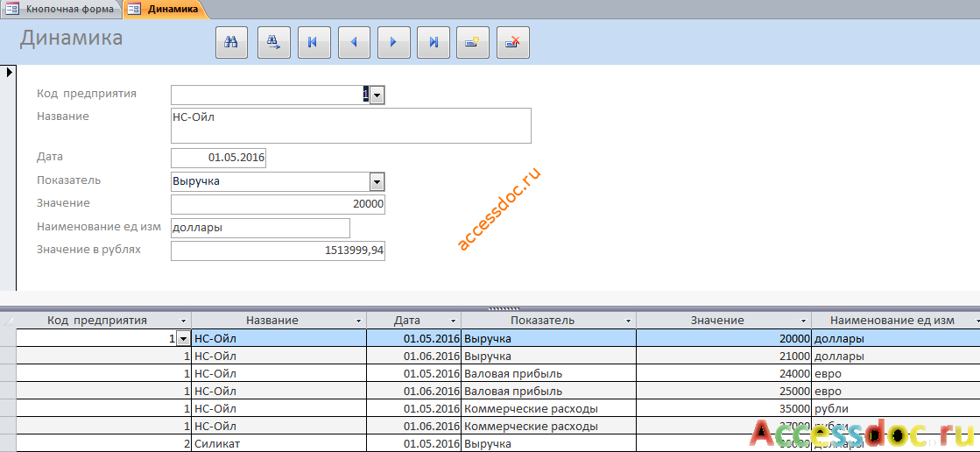
Task: Add a new record button
Action: pyautogui.click(x=473, y=43)
